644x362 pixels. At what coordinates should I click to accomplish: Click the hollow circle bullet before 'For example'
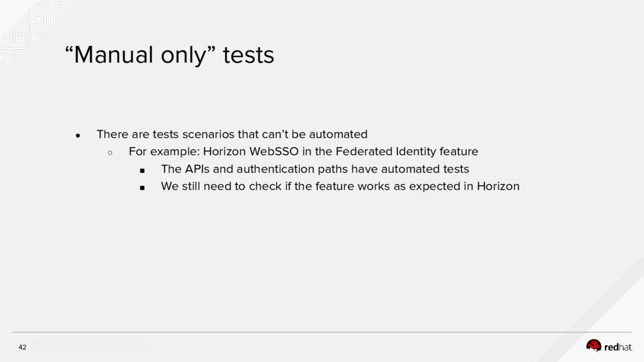[110, 153]
